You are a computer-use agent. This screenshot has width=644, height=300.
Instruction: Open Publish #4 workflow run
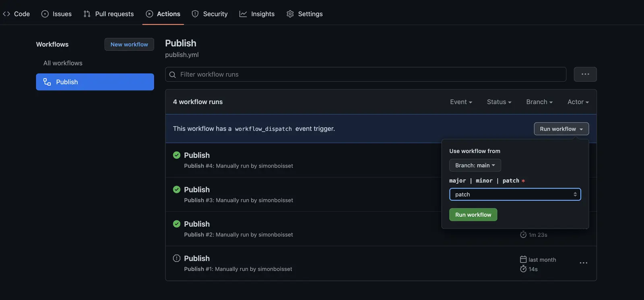(197, 155)
